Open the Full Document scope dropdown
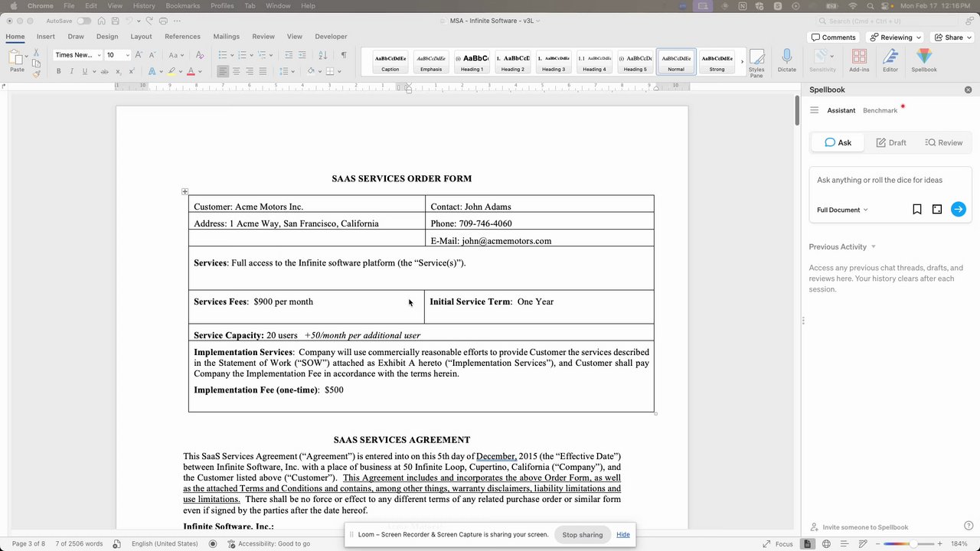980x551 pixels. (x=842, y=210)
